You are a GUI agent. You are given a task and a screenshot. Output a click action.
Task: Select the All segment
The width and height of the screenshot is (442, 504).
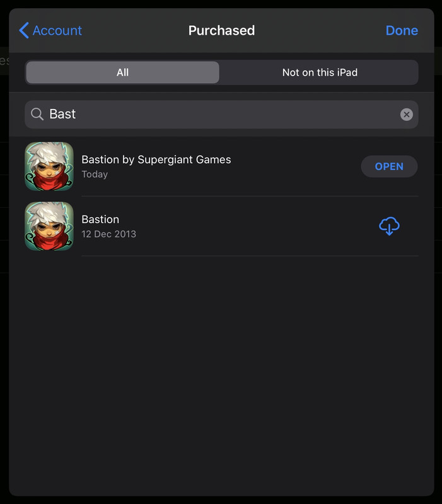[x=122, y=72]
